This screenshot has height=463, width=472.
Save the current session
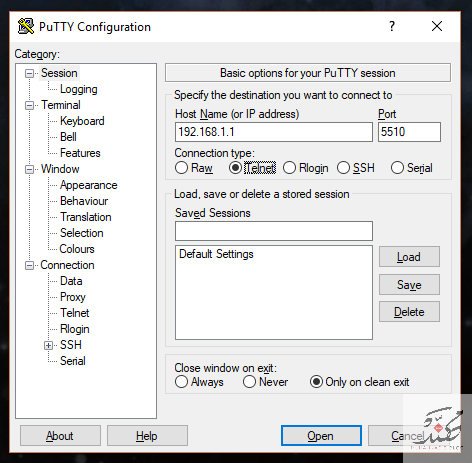tap(409, 285)
